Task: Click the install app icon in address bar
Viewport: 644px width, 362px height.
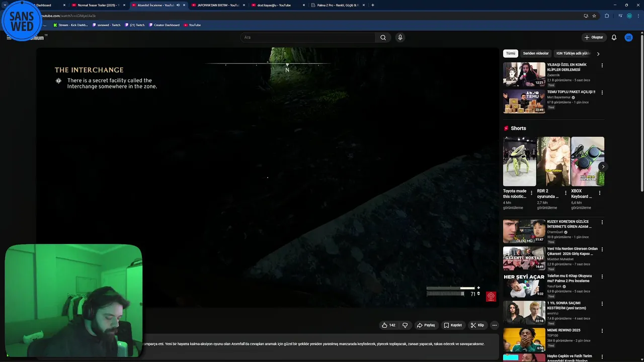Action: [586, 16]
